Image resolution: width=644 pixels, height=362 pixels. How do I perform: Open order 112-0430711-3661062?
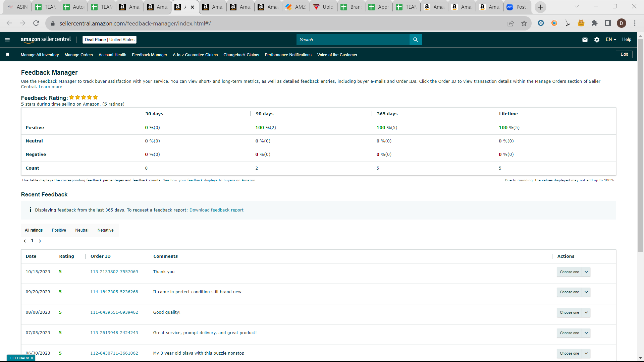coord(114,353)
